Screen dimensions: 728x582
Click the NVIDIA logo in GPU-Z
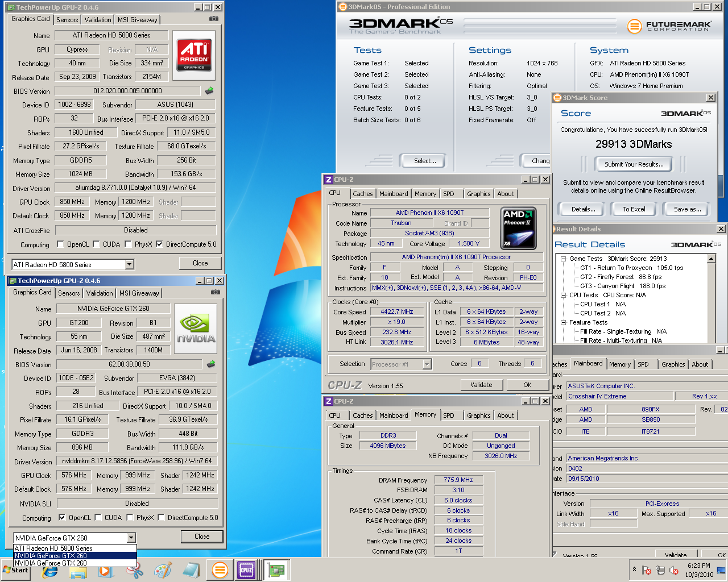pos(196,329)
